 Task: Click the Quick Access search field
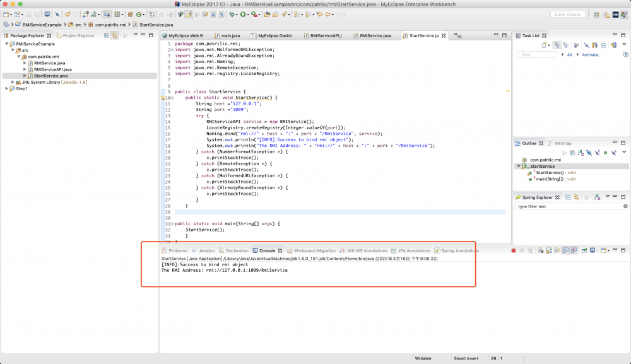click(x=568, y=14)
